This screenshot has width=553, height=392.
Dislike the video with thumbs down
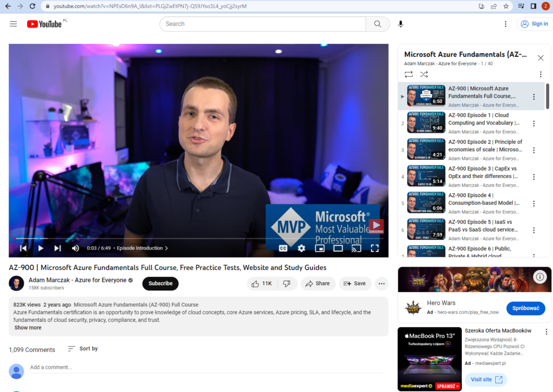coord(287,283)
